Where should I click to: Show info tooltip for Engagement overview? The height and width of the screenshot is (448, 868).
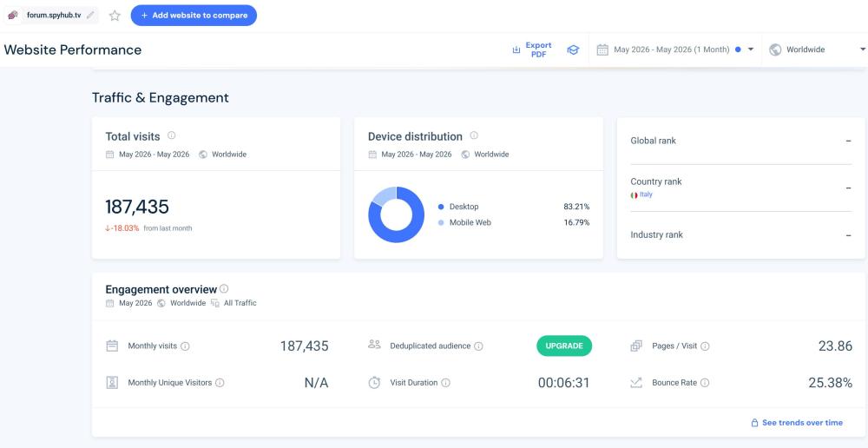(x=224, y=288)
